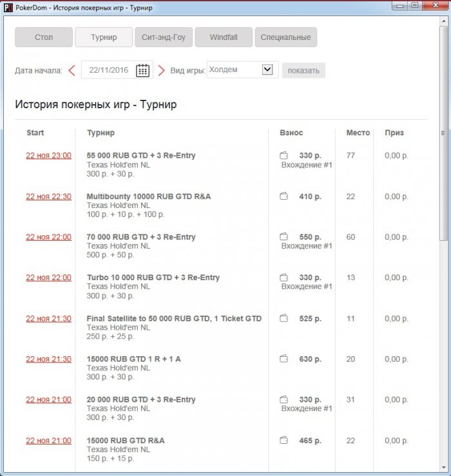The image size is (451, 476).
Task: Switch to the Сит-энд-Гоу tab
Action: click(164, 37)
